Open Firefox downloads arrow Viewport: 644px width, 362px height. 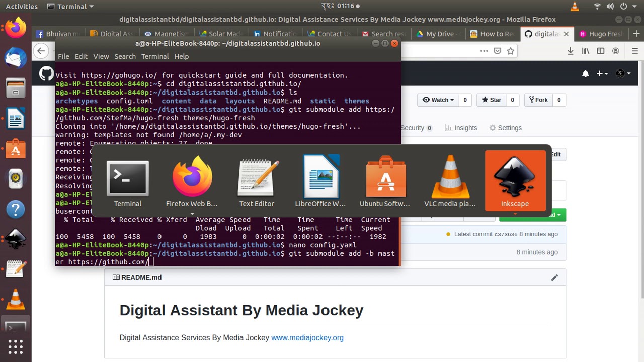pyautogui.click(x=570, y=51)
